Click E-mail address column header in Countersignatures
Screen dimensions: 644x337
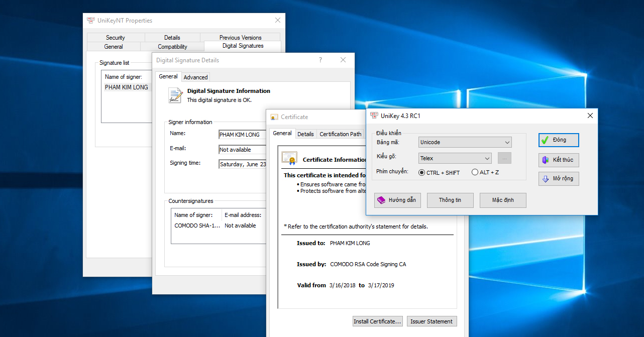pos(244,215)
